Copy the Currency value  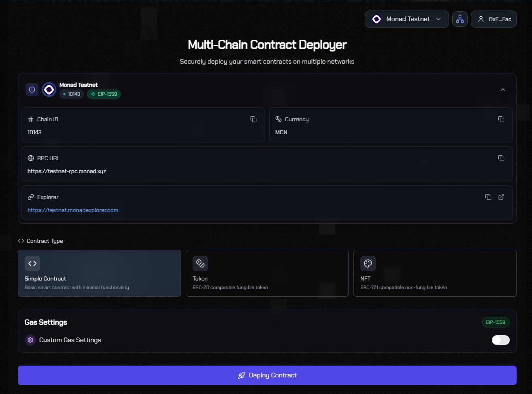(501, 119)
